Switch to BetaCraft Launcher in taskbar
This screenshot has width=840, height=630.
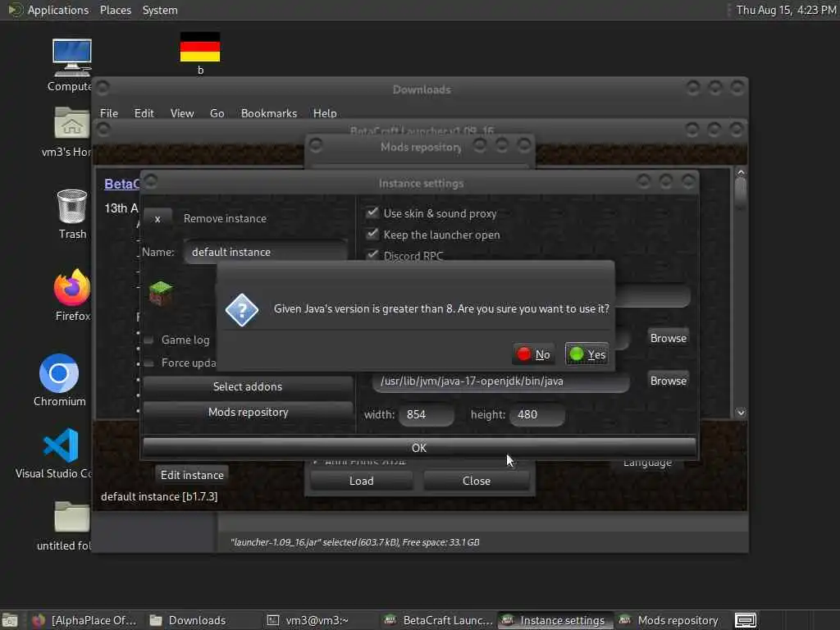click(x=438, y=620)
